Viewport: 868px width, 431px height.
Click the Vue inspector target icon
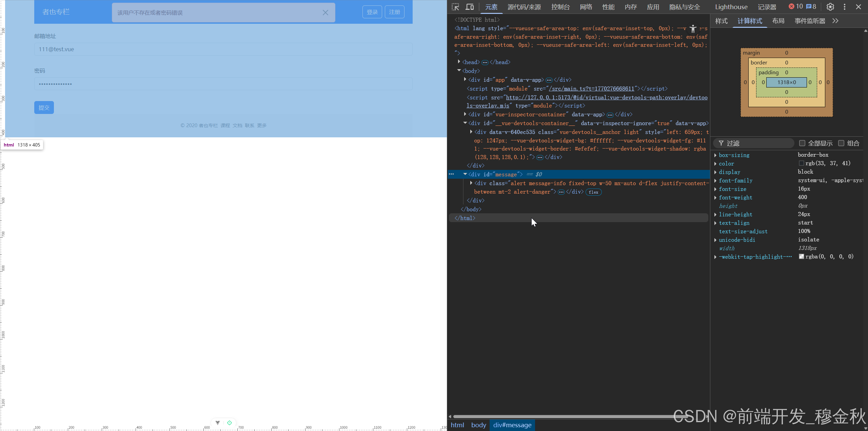click(x=230, y=423)
